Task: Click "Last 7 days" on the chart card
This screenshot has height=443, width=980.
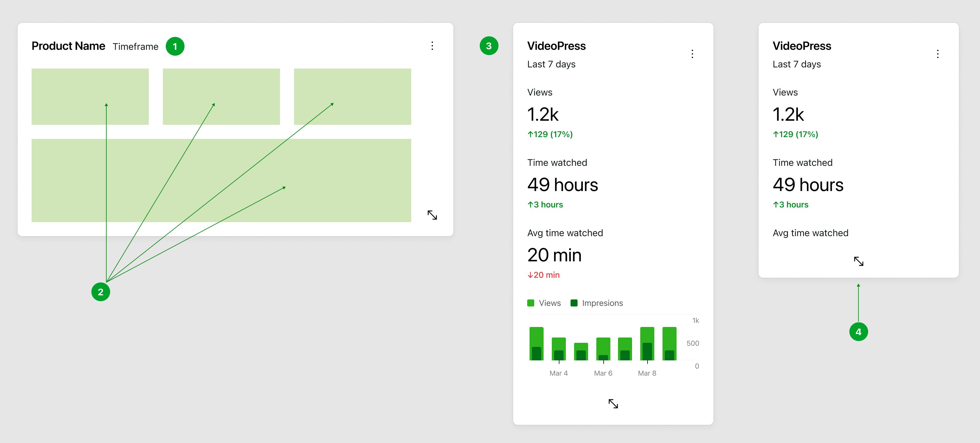Action: point(551,64)
